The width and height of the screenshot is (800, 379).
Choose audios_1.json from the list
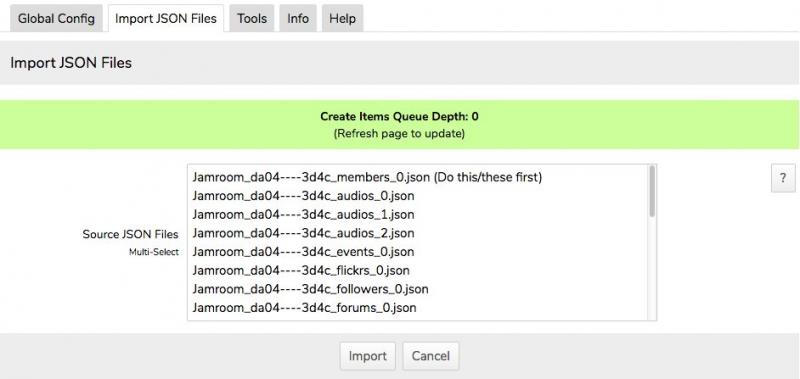(417, 215)
